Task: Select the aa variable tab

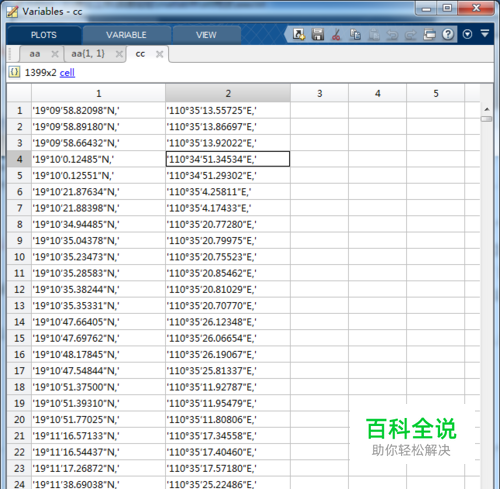Action: coord(35,54)
